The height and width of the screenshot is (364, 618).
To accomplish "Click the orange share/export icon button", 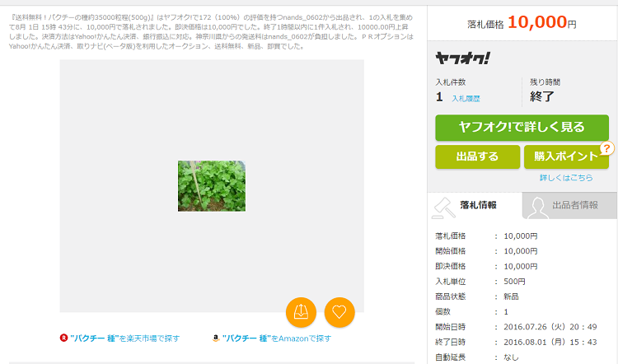I will [x=301, y=312].
